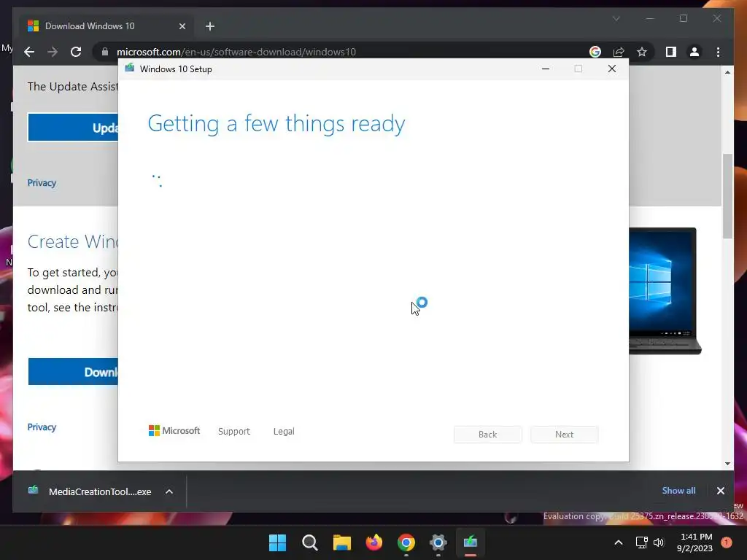The image size is (747, 560).
Task: Click the lower Privacy link on webpage
Action: pyautogui.click(x=42, y=427)
